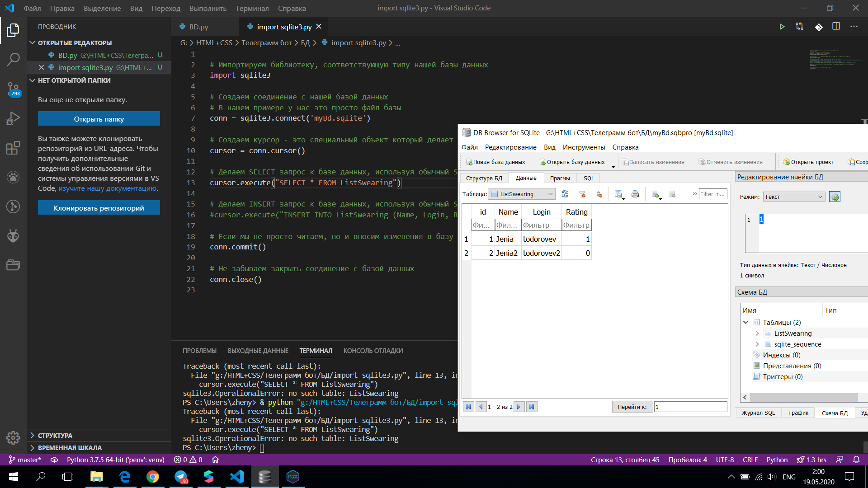Insert new record in DB Browser table
868x488 pixels.
tap(655, 194)
